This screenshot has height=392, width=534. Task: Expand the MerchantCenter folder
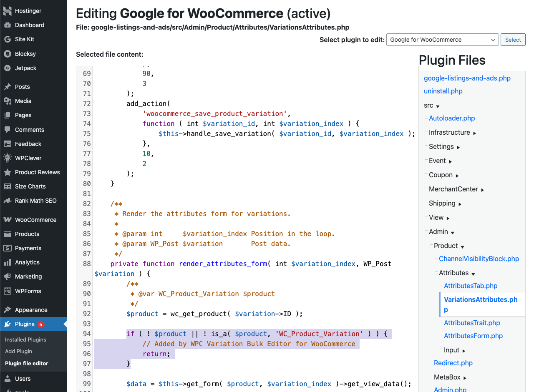[x=456, y=189]
